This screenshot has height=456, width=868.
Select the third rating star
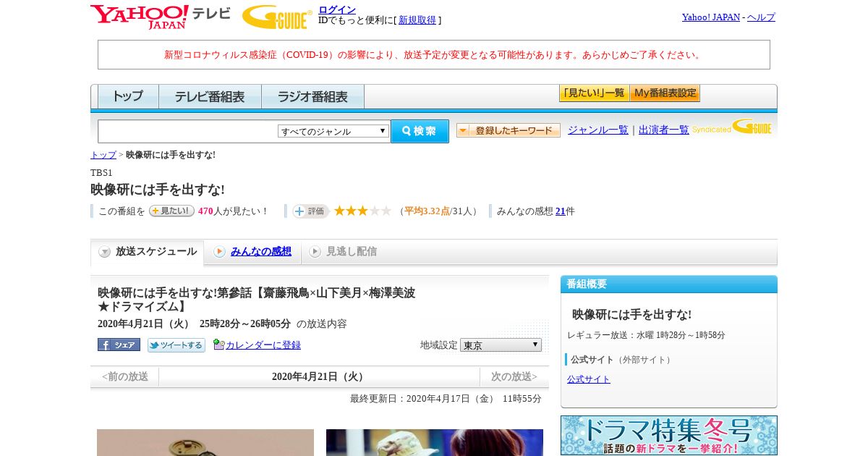click(x=362, y=211)
